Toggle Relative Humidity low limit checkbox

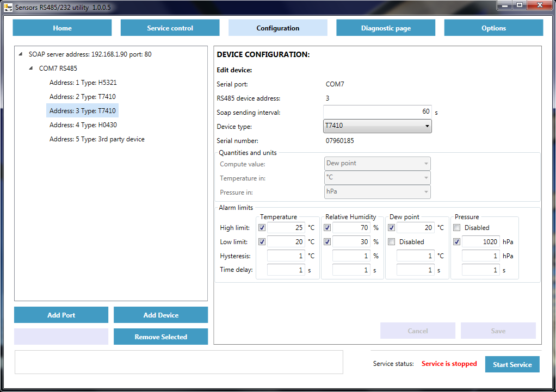click(328, 242)
